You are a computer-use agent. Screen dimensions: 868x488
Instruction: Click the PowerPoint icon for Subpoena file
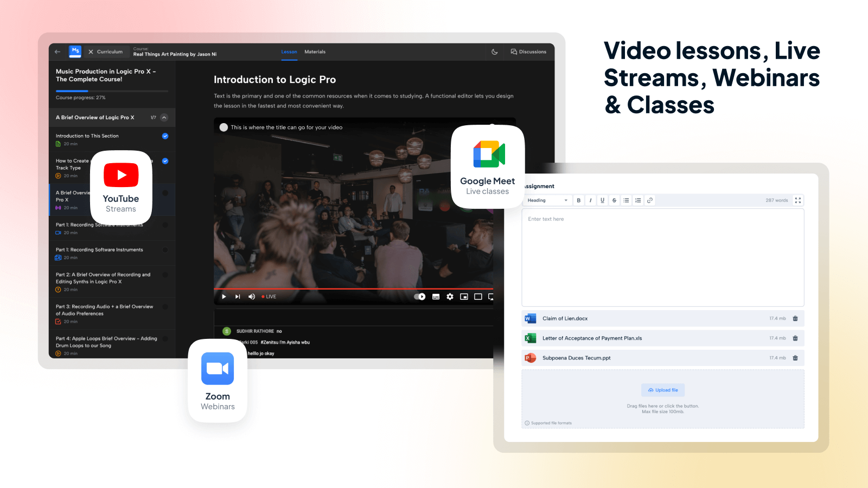tap(530, 358)
